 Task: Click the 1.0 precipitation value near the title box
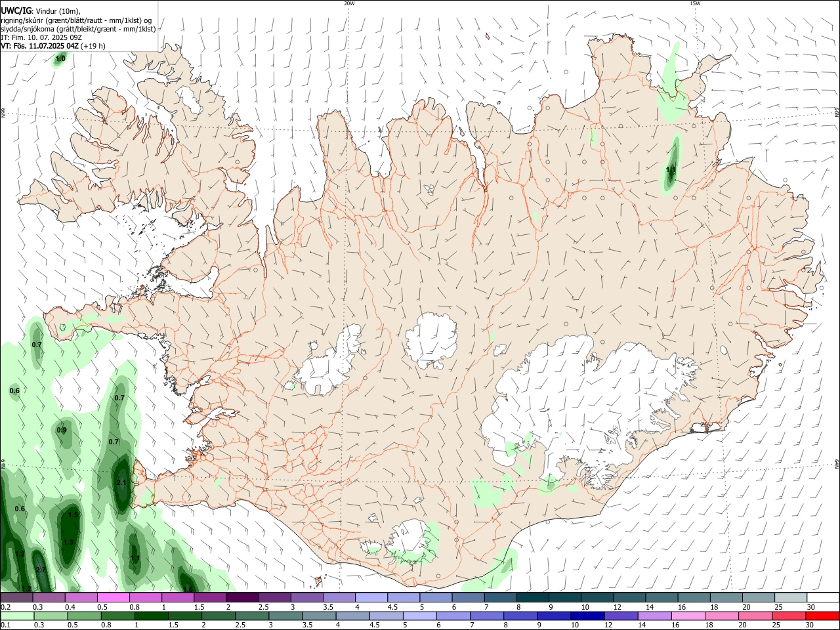[x=60, y=58]
